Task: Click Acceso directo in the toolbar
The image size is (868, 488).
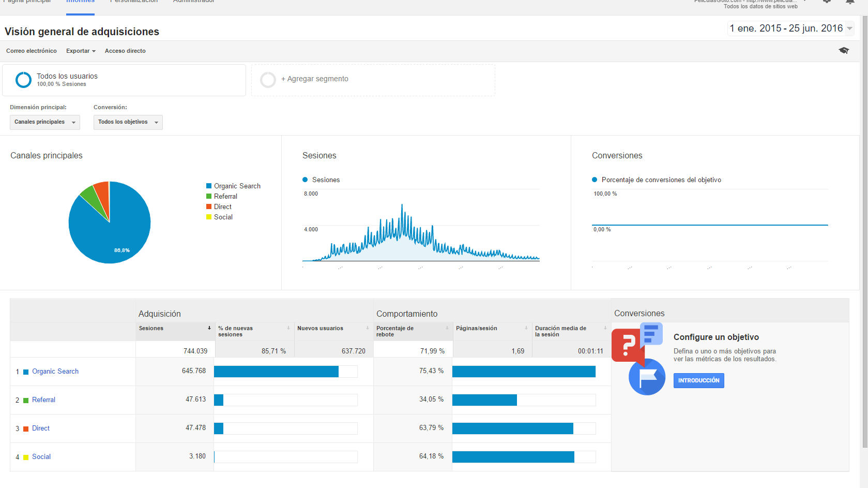Action: (x=125, y=51)
